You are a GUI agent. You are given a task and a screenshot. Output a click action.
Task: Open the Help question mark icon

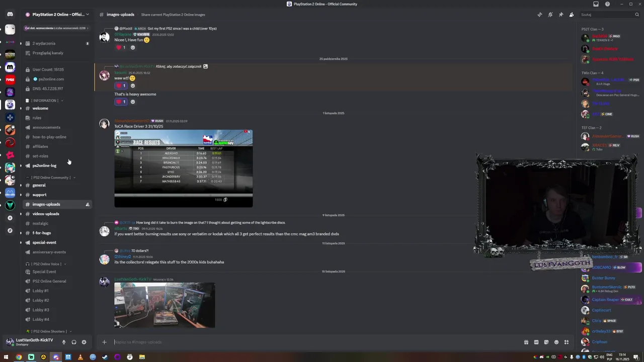click(x=607, y=4)
